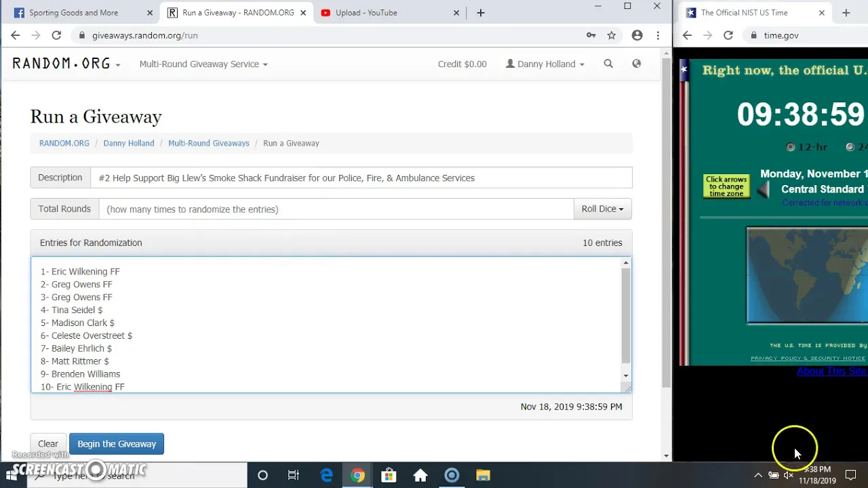
Task: Expand Multi-Round Giveaway Service menu
Action: click(x=203, y=64)
